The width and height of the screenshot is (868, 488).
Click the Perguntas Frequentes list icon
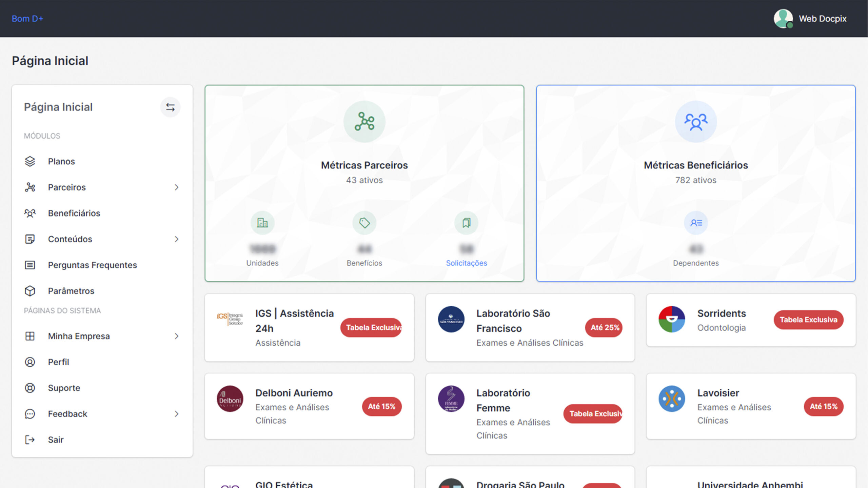[x=30, y=265]
